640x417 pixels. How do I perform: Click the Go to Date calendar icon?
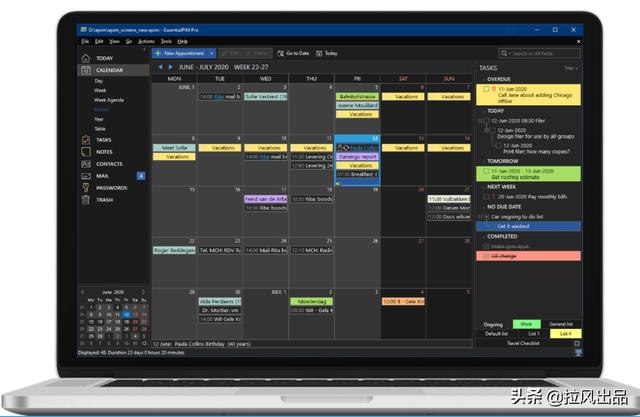point(280,53)
